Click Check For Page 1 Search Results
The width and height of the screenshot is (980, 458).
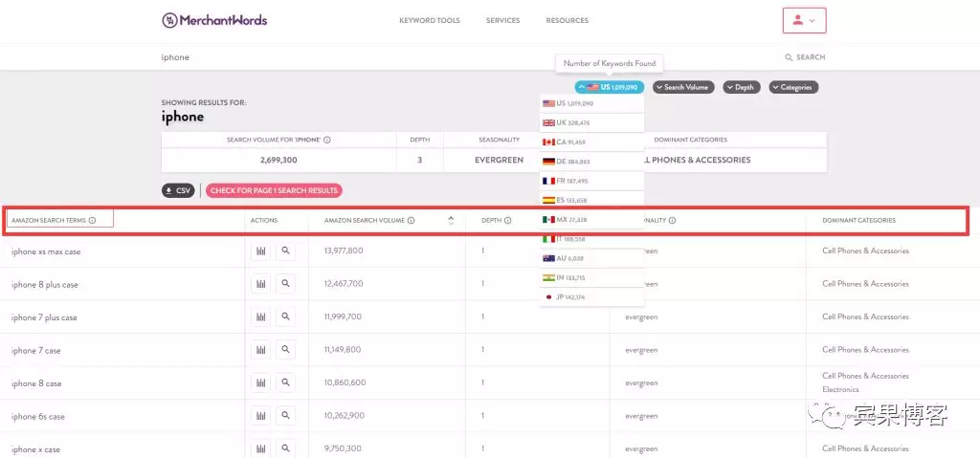pyautogui.click(x=274, y=190)
